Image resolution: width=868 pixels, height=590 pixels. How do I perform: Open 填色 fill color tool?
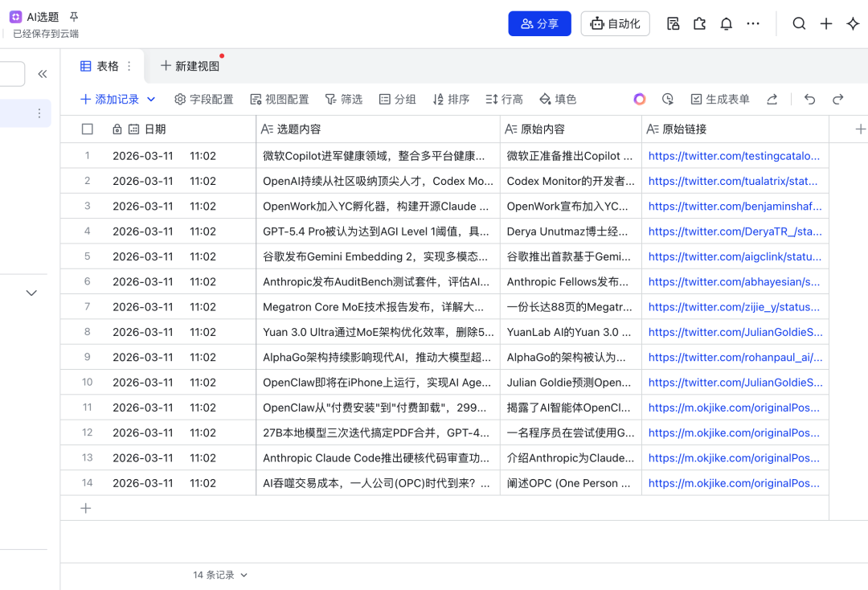pos(559,99)
